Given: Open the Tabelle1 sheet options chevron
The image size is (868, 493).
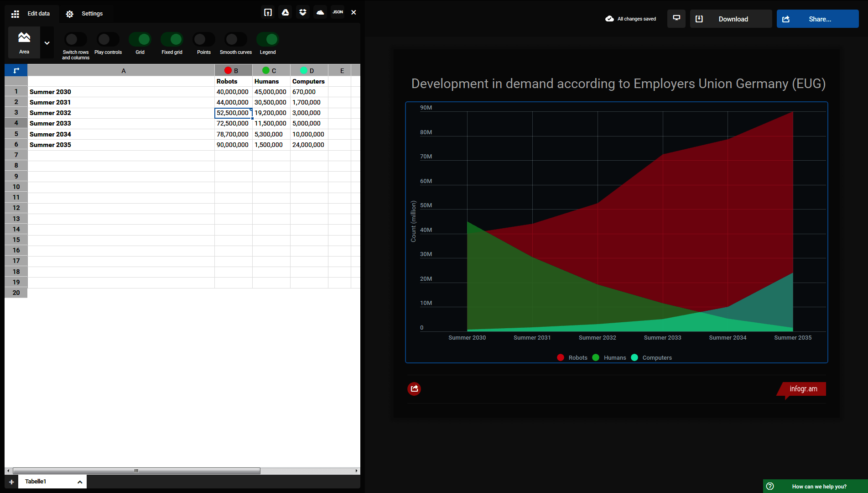Looking at the screenshot, I should (x=80, y=482).
